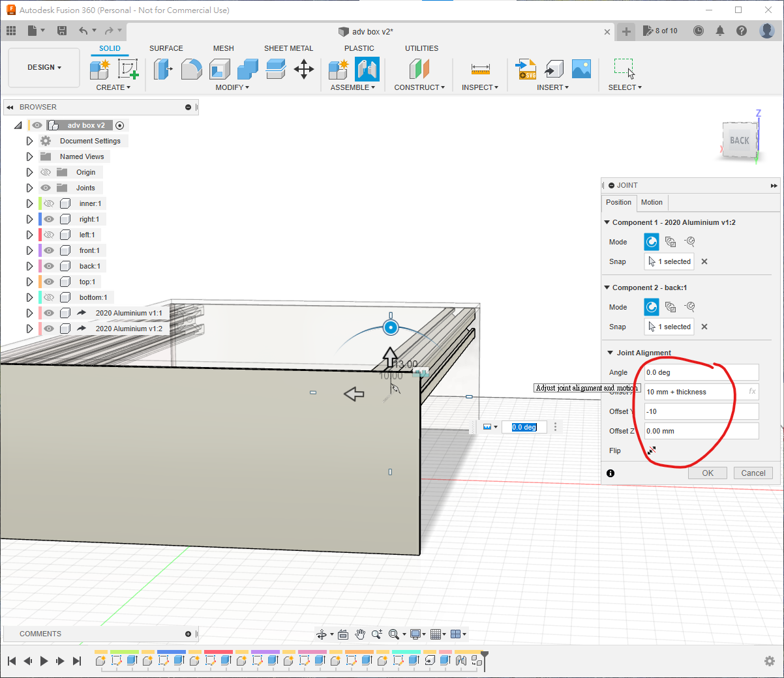The height and width of the screenshot is (678, 784).
Task: Click the Measure tool in Inspect
Action: pyautogui.click(x=480, y=69)
